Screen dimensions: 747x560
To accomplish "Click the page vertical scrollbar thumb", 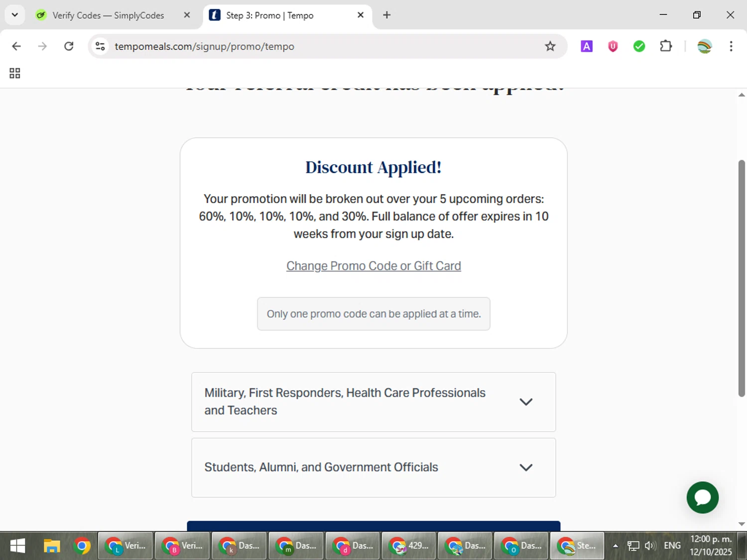I will pos(742,279).
